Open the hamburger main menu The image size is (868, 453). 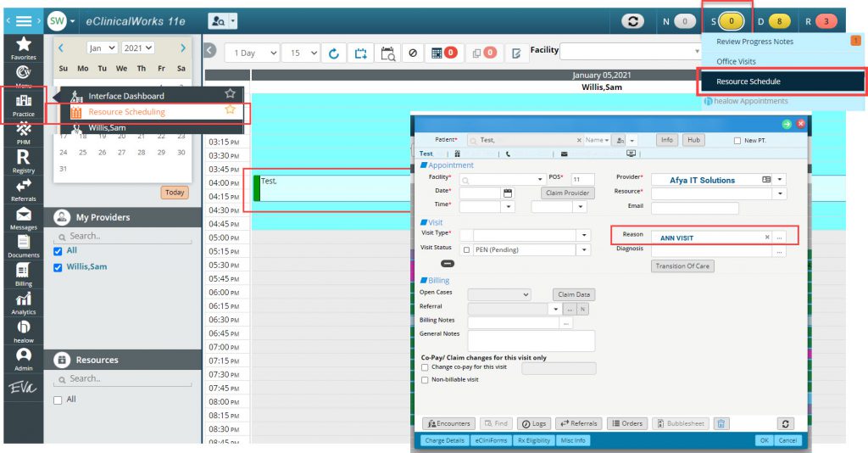(23, 21)
